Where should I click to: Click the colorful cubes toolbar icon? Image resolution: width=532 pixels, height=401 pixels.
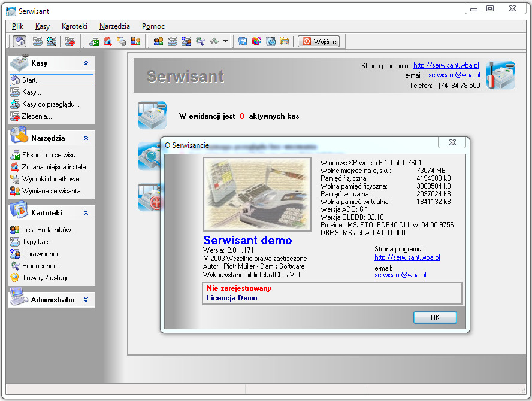(256, 42)
